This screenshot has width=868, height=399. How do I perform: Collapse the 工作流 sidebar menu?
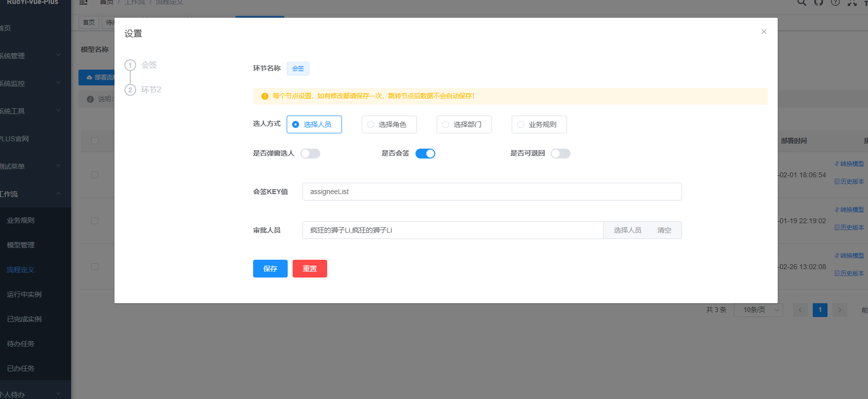[x=30, y=194]
